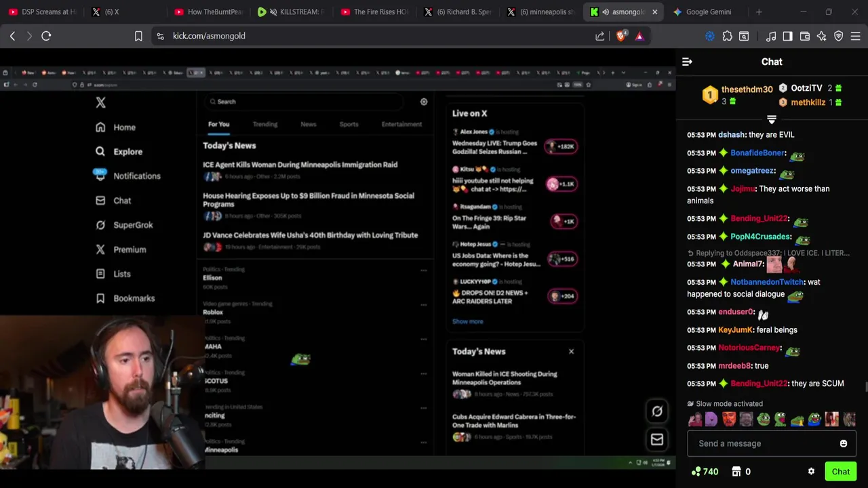This screenshot has width=868, height=488.
Task: Switch to minneapolis X tab
Action: [540, 12]
